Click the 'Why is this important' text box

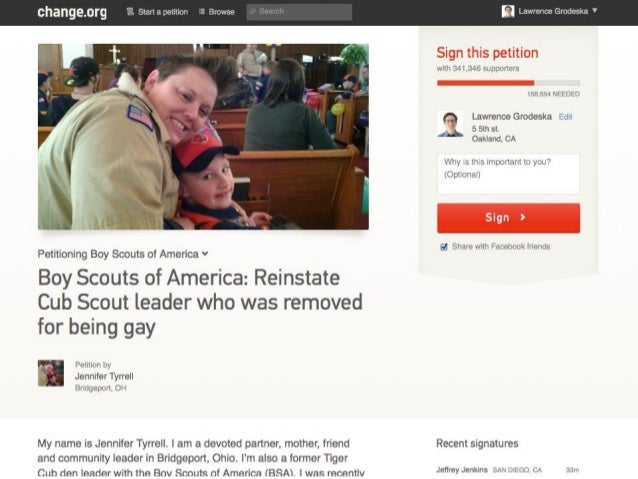[x=509, y=174]
